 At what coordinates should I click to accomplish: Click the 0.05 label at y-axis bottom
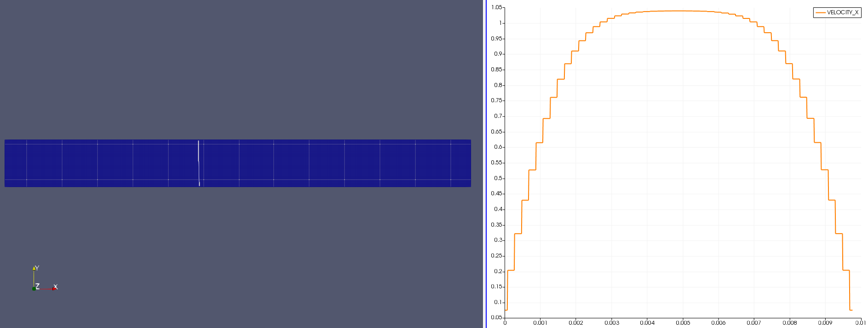(496, 317)
